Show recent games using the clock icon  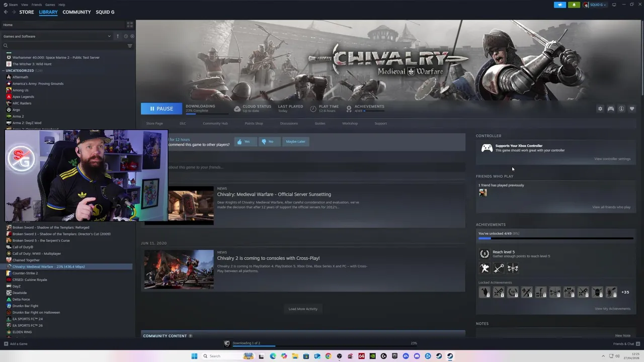[x=125, y=36]
